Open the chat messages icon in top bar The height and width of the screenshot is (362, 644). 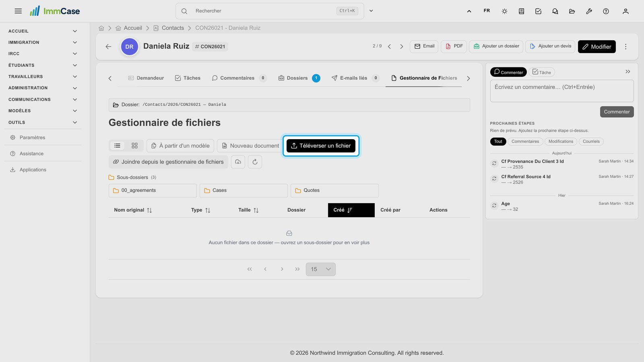pos(555,11)
